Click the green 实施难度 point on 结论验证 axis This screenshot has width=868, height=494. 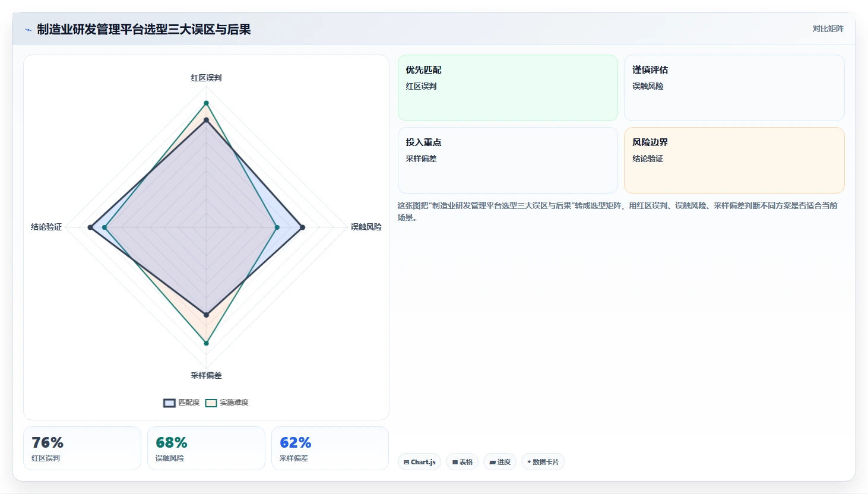point(104,227)
